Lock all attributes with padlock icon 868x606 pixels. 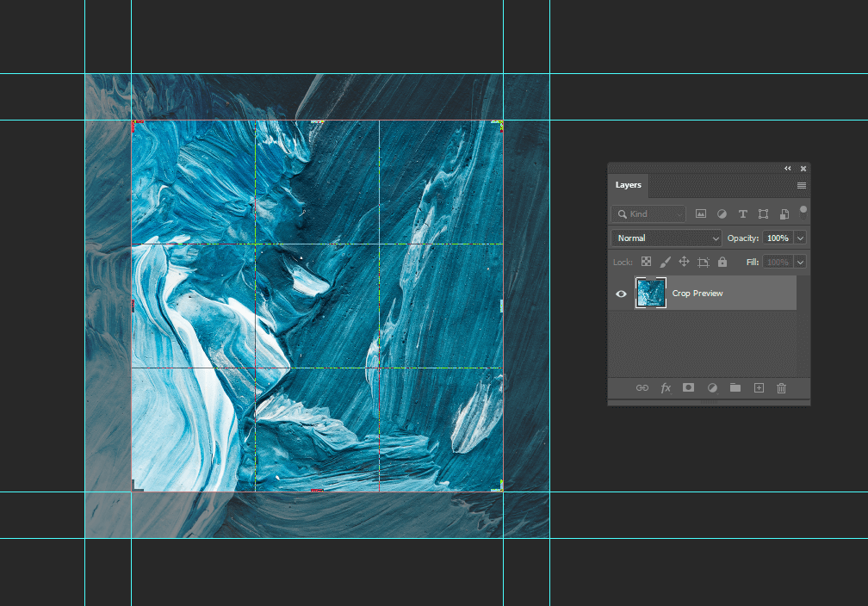coord(722,262)
